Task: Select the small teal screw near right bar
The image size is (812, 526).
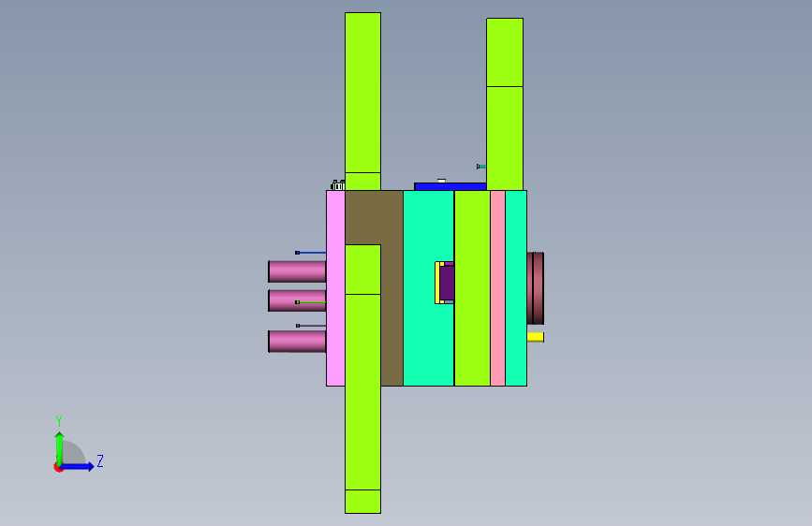Action: pyautogui.click(x=481, y=167)
